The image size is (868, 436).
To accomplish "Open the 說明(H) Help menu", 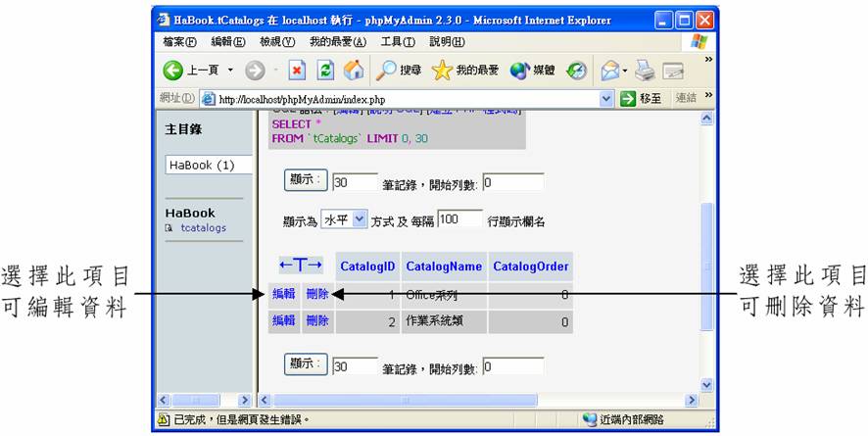I will [x=447, y=41].
